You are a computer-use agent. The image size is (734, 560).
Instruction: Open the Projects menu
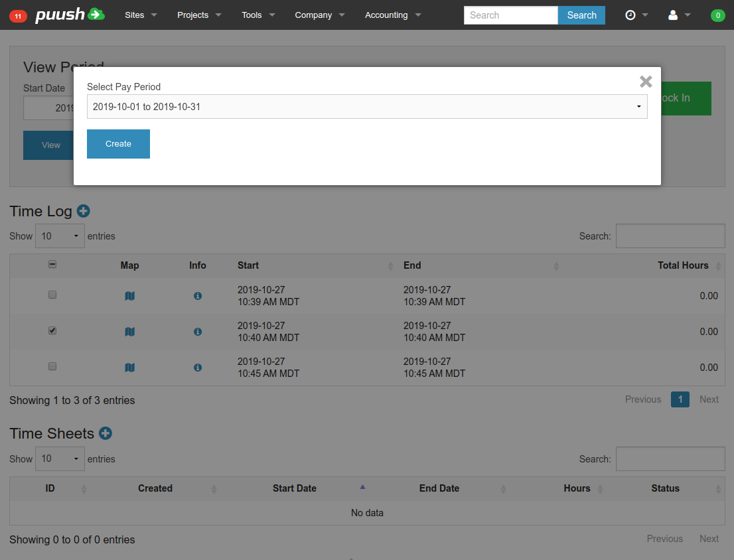[199, 15]
